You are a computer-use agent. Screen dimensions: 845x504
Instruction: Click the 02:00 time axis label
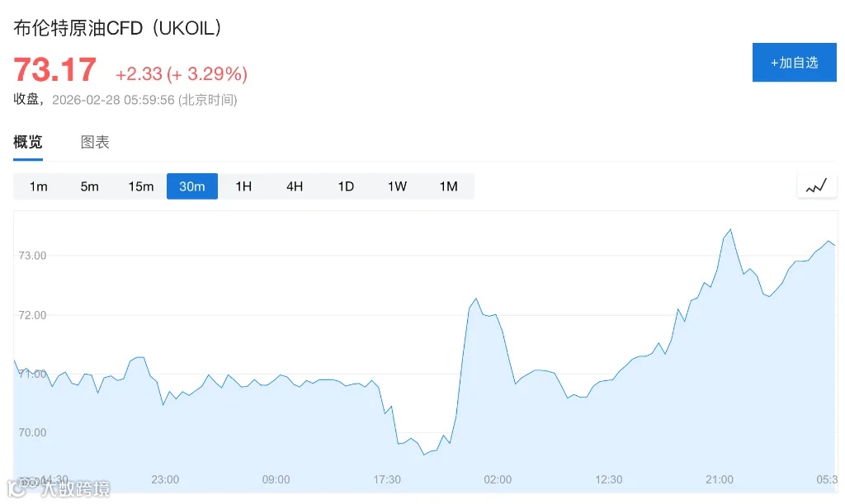498,479
